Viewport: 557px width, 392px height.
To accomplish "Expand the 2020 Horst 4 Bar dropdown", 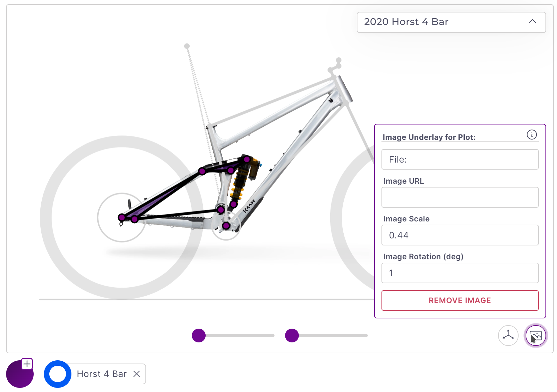I will [451, 22].
